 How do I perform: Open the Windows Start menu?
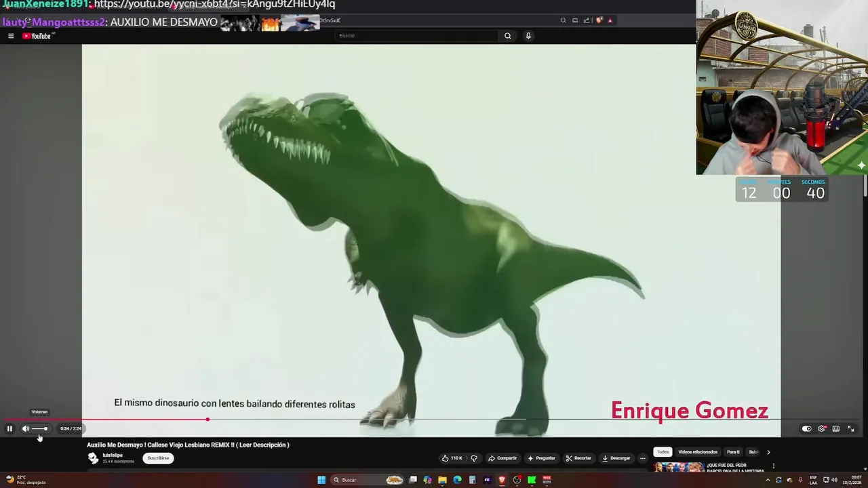(321, 480)
